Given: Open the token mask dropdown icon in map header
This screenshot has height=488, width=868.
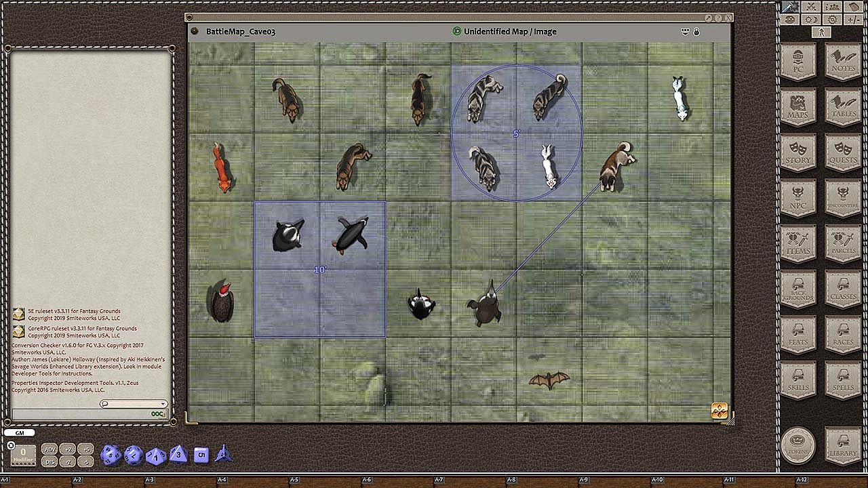Looking at the screenshot, I should (x=685, y=31).
